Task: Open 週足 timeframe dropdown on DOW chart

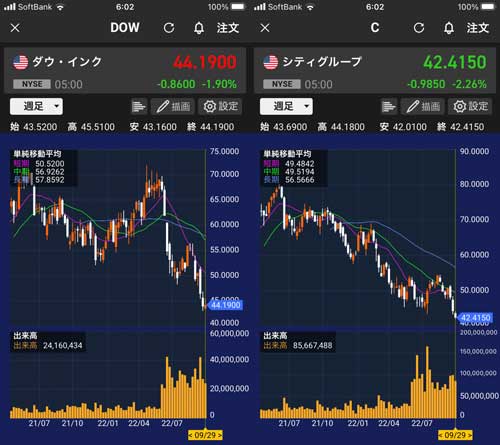Action: pos(36,106)
